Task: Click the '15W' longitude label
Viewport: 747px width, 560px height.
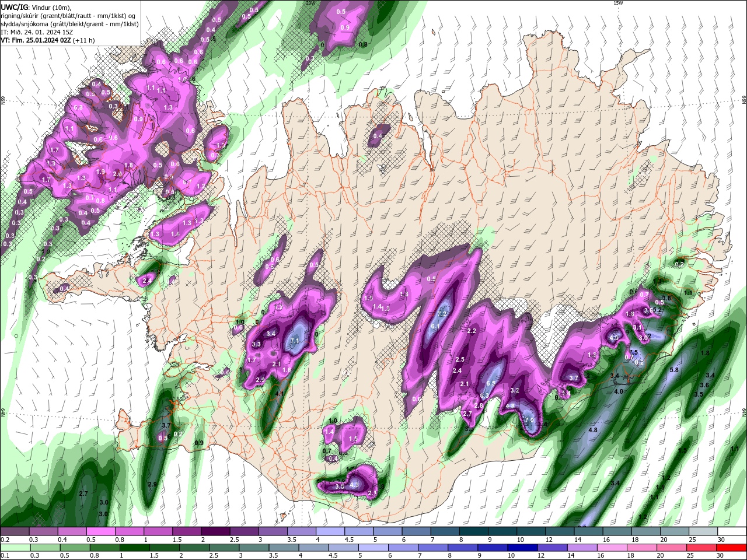Action: (618, 3)
